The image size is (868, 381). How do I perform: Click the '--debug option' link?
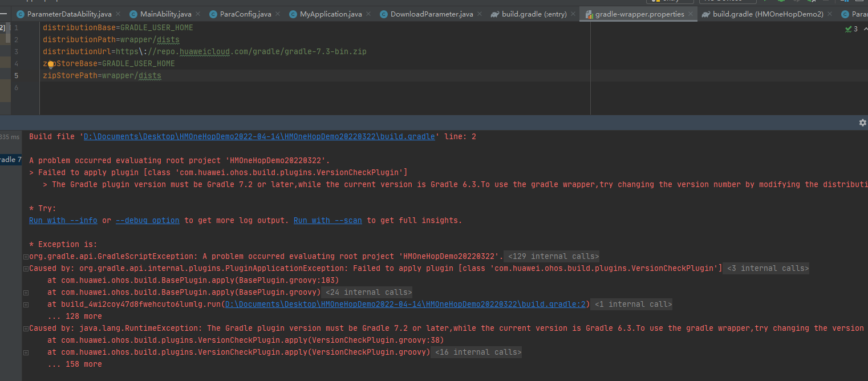[x=148, y=221]
